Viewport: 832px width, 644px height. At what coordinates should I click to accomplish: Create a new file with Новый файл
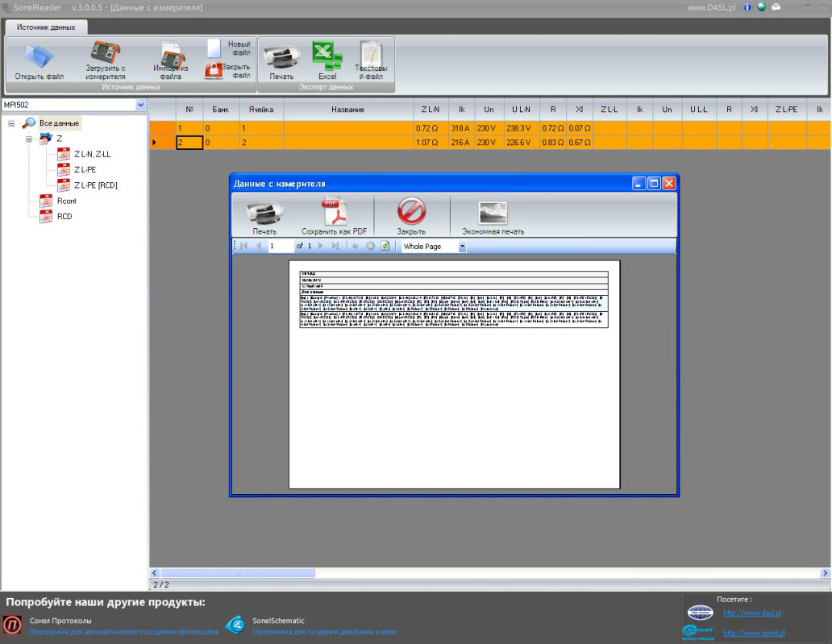click(229, 48)
